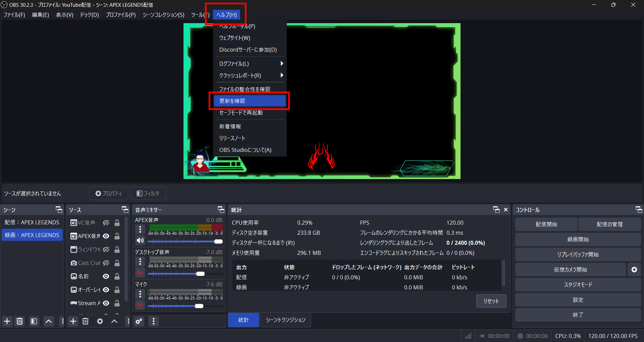Toggle lock on the 名前 source

click(x=117, y=276)
